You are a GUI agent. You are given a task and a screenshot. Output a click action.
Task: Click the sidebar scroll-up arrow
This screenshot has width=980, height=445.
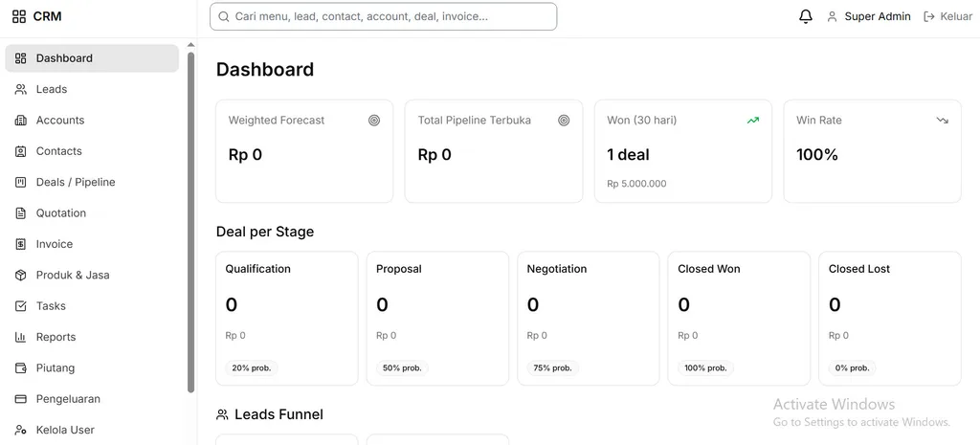coord(191,45)
